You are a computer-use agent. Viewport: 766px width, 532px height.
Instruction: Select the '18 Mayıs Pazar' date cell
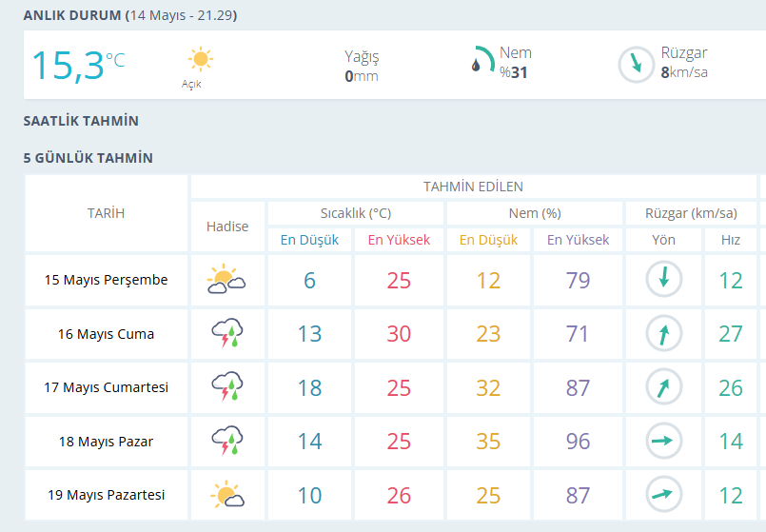tap(106, 442)
